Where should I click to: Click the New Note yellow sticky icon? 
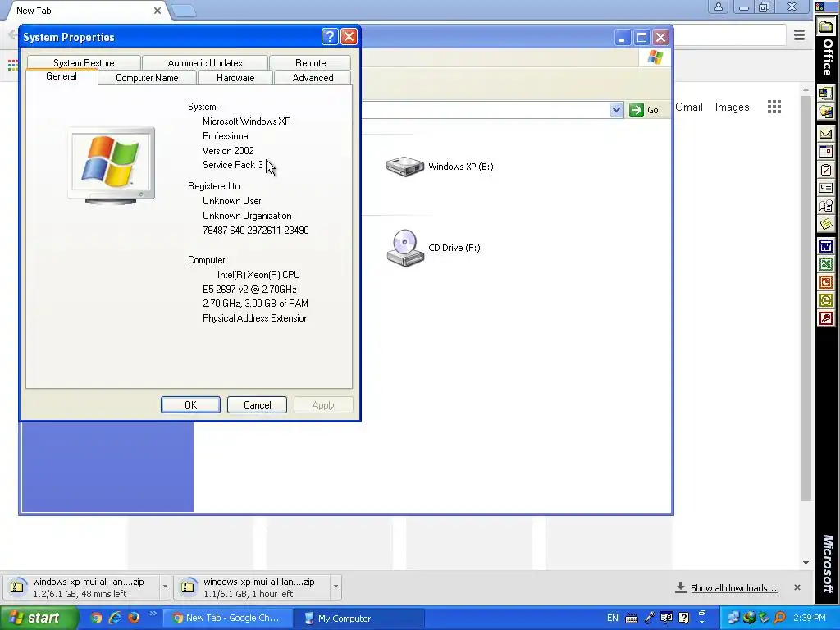(x=826, y=224)
